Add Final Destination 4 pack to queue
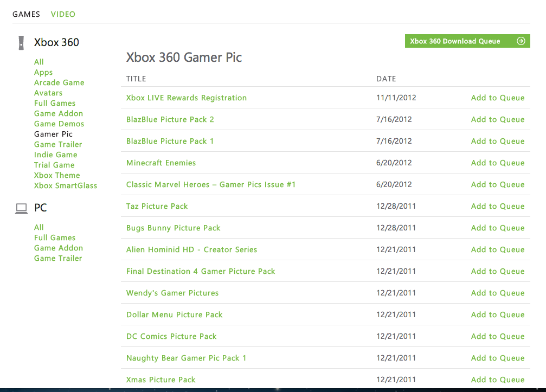Image resolution: width=546 pixels, height=392 pixels. tap(498, 271)
